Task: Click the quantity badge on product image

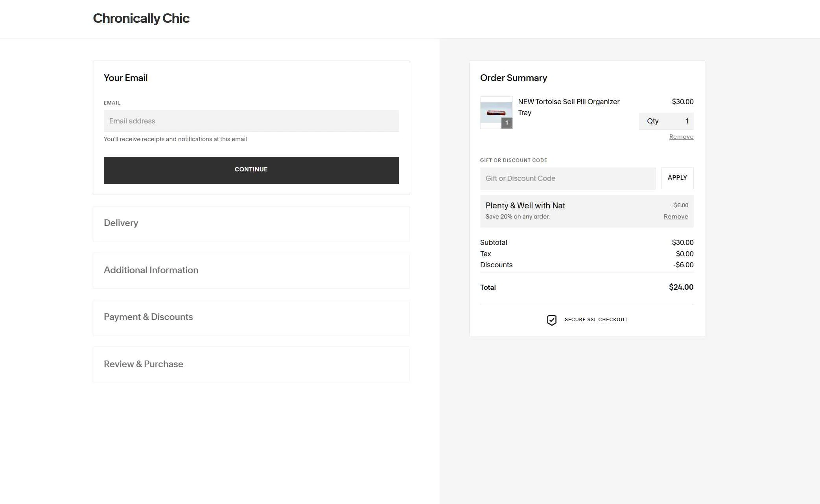Action: point(507,123)
